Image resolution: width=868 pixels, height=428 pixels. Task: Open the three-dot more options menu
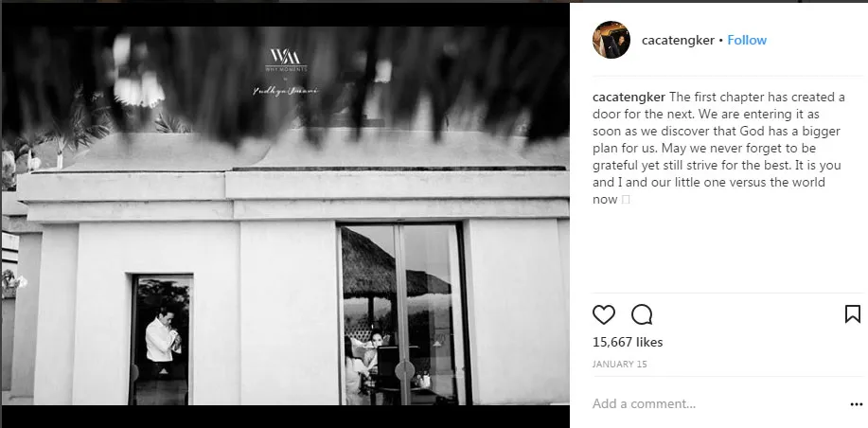point(856,404)
